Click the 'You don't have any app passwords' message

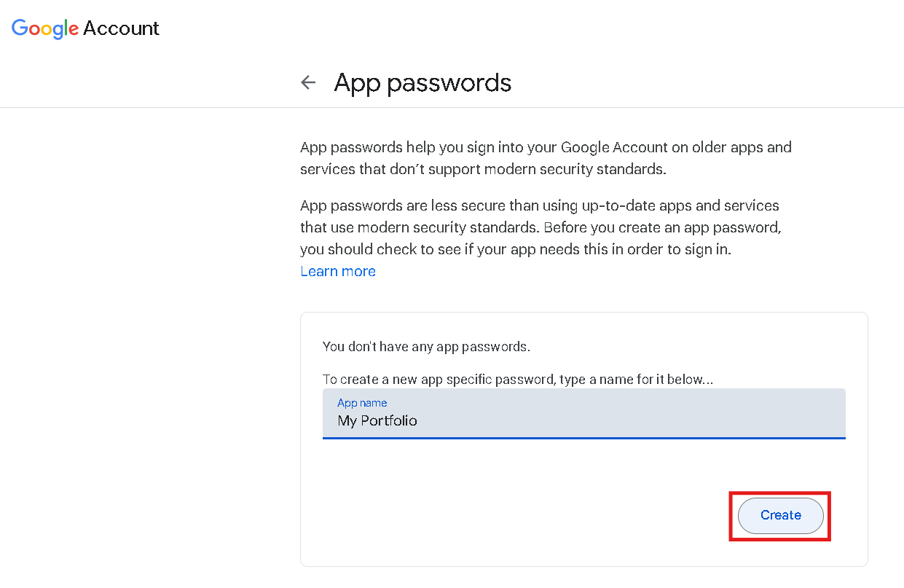(x=426, y=347)
